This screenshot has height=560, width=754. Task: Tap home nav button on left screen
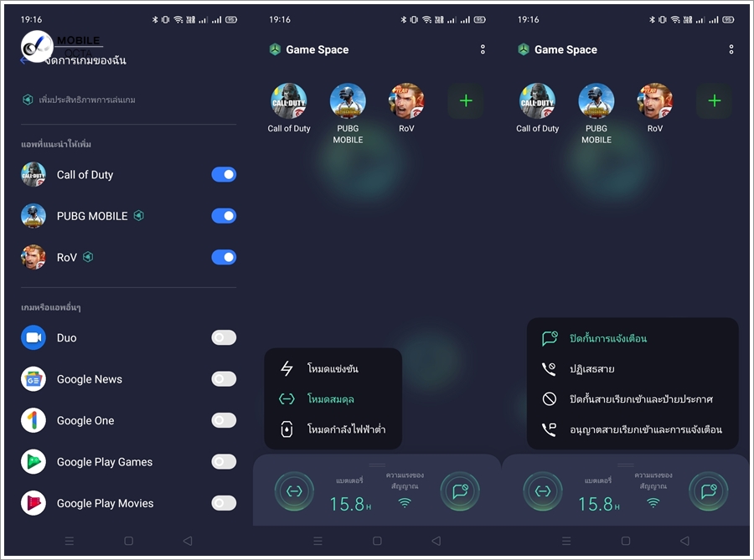tap(128, 541)
